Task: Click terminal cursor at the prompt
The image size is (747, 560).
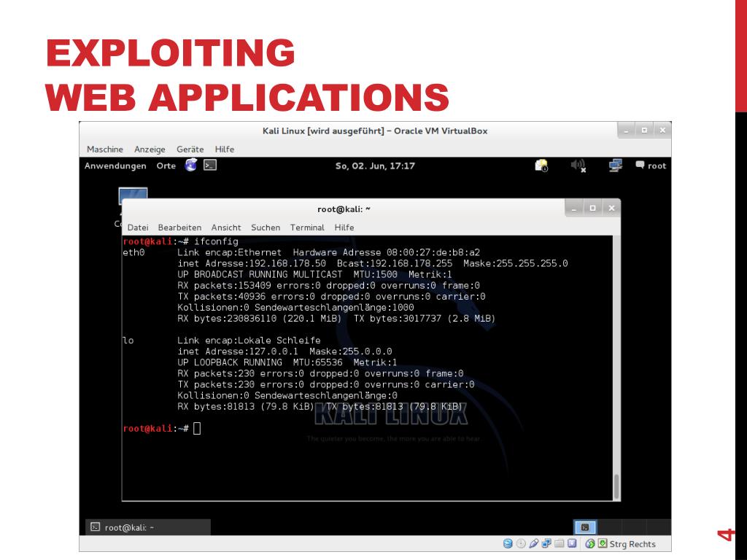Action: pyautogui.click(x=197, y=428)
